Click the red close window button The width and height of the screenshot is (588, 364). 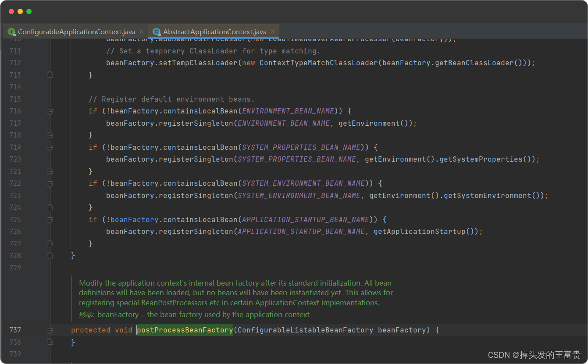point(11,11)
